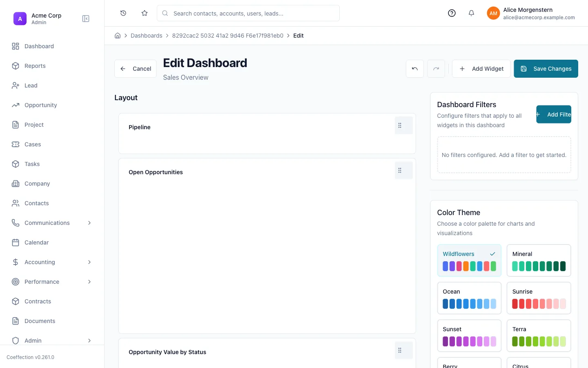The width and height of the screenshot is (588, 368).
Task: Click the AM user avatar
Action: [493, 13]
